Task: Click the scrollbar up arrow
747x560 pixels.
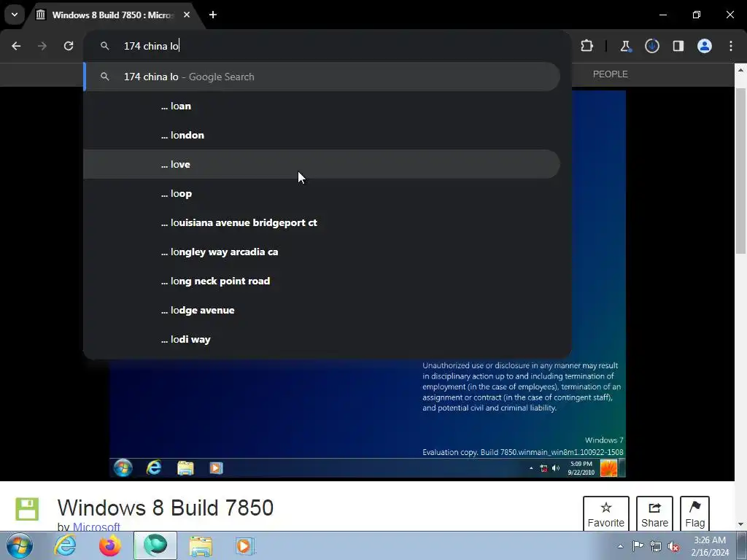Action: point(741,70)
